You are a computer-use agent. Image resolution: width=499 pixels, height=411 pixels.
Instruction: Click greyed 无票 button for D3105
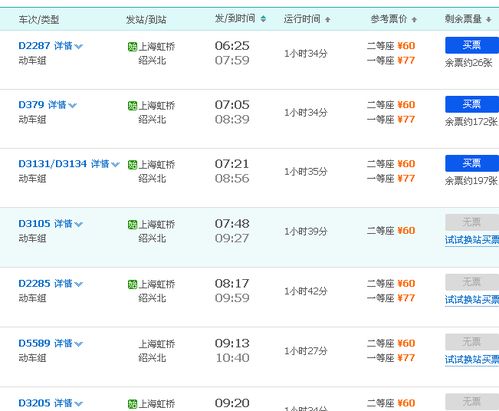[472, 222]
